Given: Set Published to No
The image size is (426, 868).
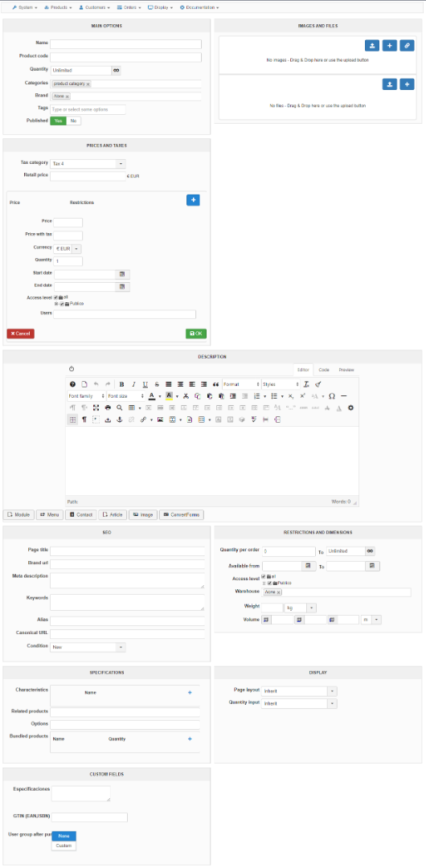Looking at the screenshot, I should click(73, 121).
